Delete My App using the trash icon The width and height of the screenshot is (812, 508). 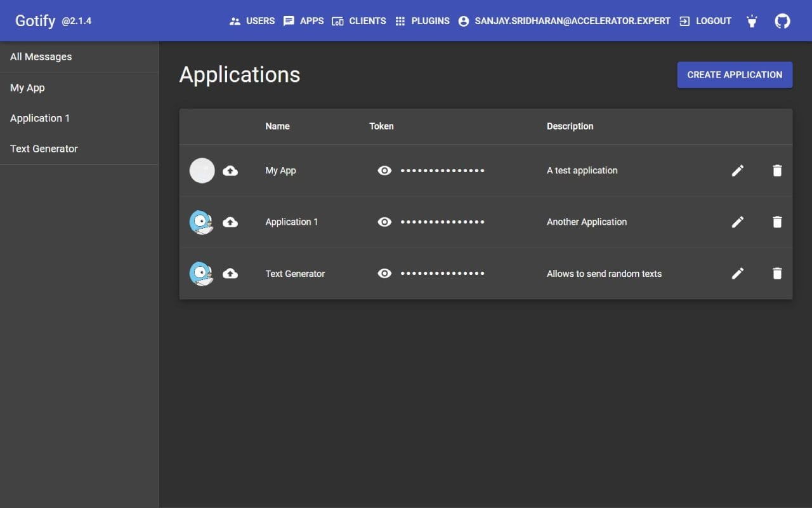click(776, 170)
